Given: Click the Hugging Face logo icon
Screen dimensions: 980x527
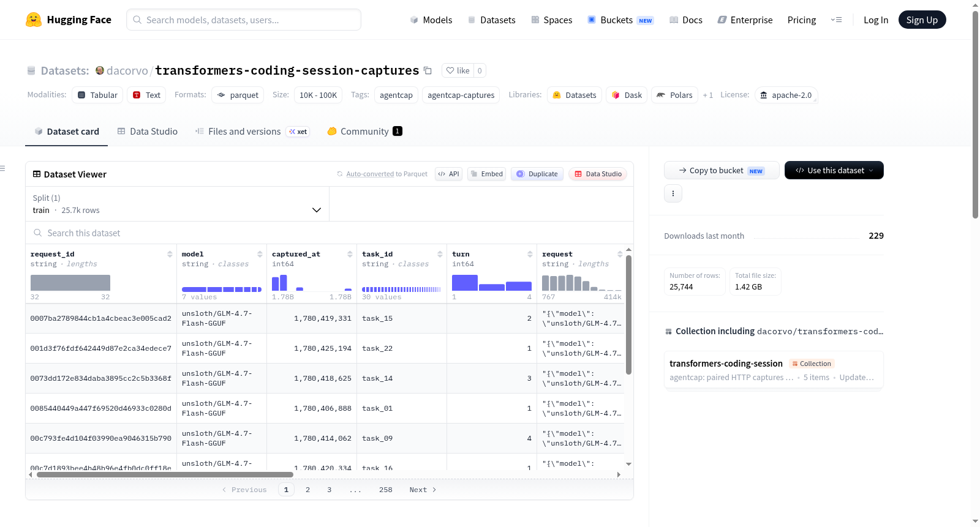Looking at the screenshot, I should tap(34, 20).
